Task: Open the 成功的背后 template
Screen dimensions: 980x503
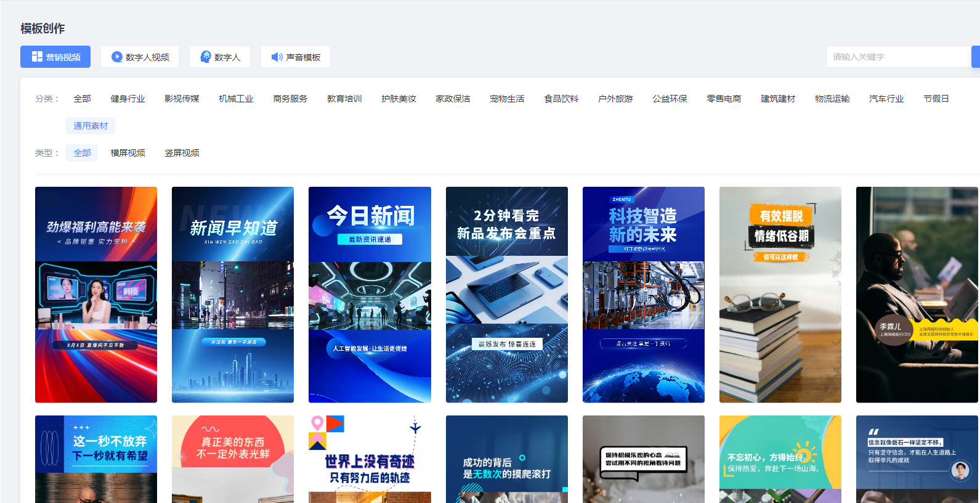Action: (507, 459)
